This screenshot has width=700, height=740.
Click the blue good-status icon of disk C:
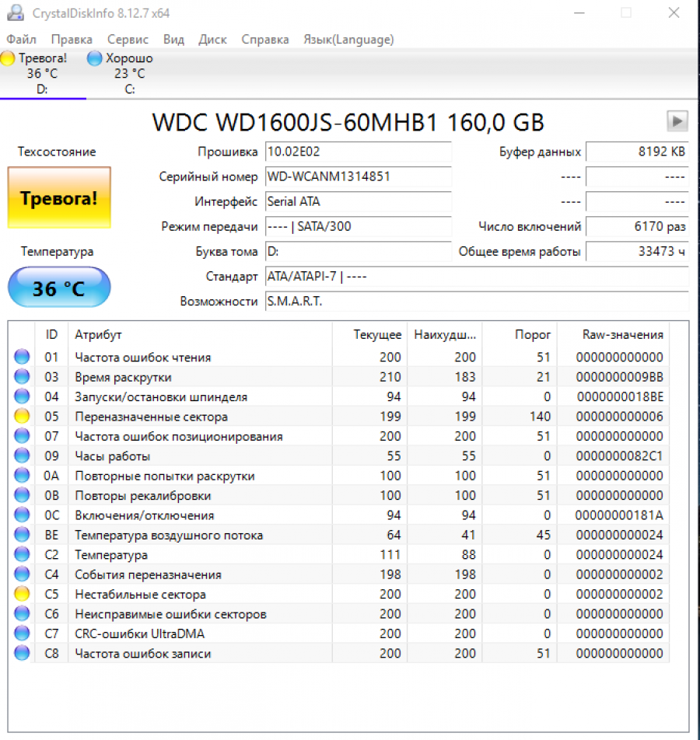click(95, 58)
